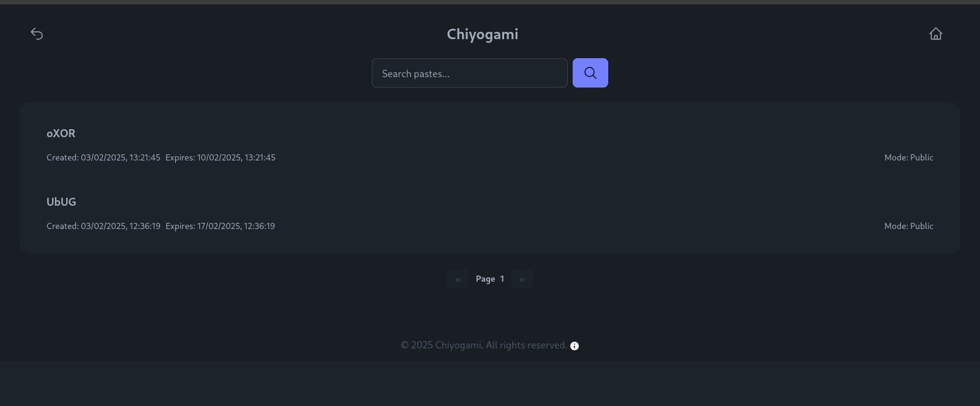The width and height of the screenshot is (980, 406).
Task: Go to home via house icon
Action: (x=935, y=34)
